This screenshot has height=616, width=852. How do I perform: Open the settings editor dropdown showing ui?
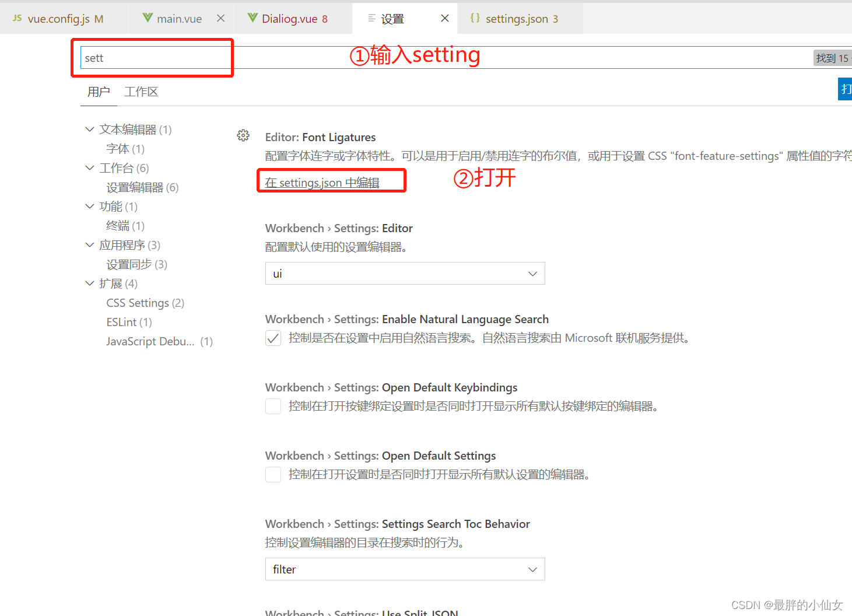[405, 273]
